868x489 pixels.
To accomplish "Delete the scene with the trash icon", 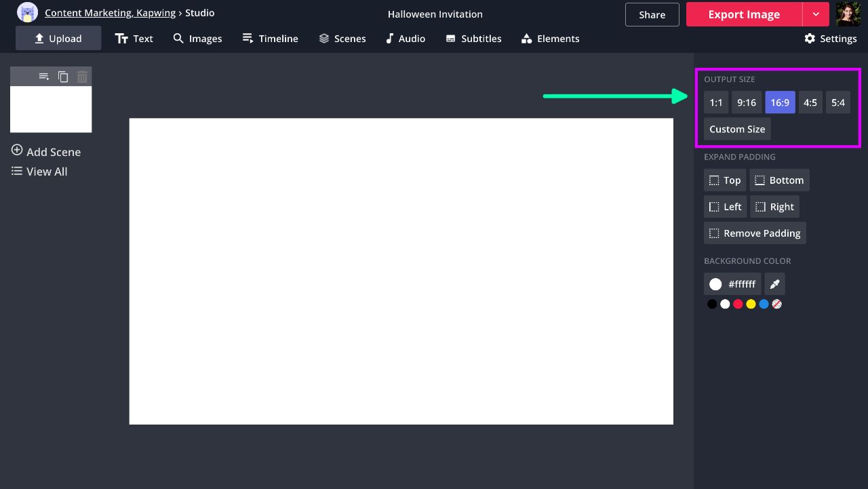I will tap(82, 77).
